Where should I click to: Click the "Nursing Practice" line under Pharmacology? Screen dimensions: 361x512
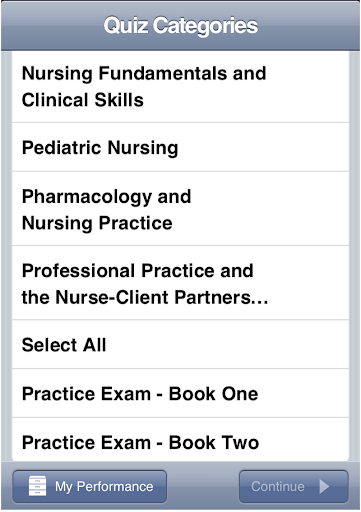[x=97, y=223]
